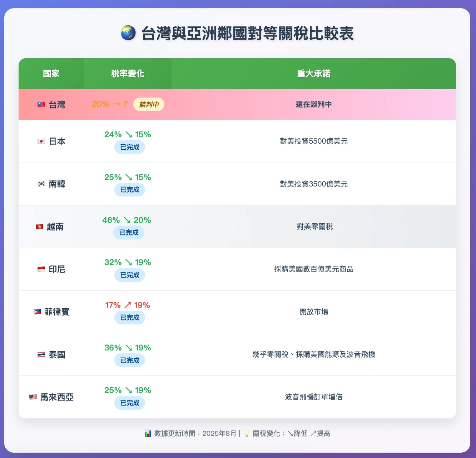The image size is (476, 458).
Task: Click the red rate change 17% ↗ 19%
Action: click(x=128, y=305)
